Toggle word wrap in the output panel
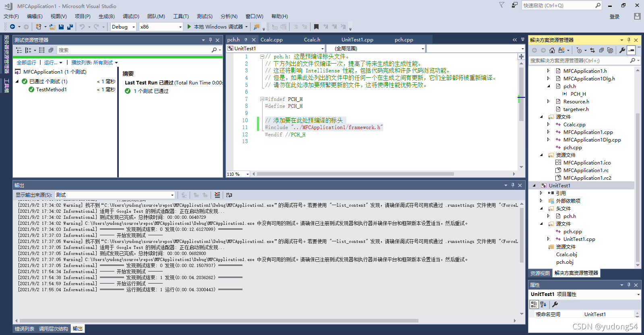644x335 pixels. 229,195
